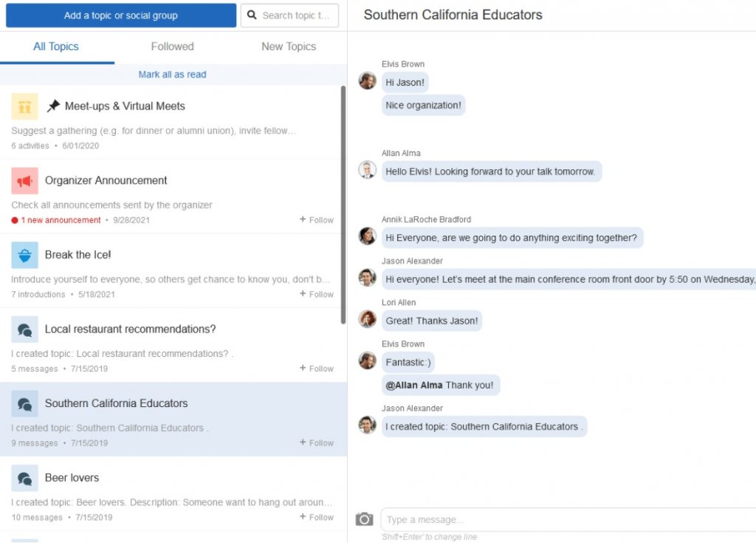The width and height of the screenshot is (756, 543).
Task: Open Allan Alma's profile avatar
Action: (x=367, y=171)
